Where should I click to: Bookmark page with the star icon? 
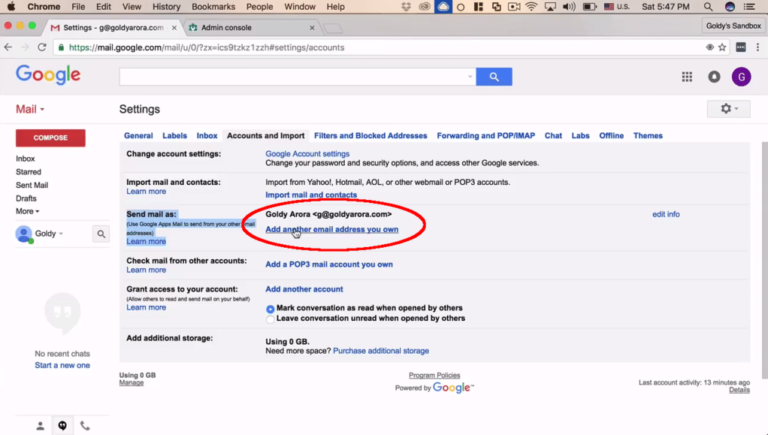(722, 48)
